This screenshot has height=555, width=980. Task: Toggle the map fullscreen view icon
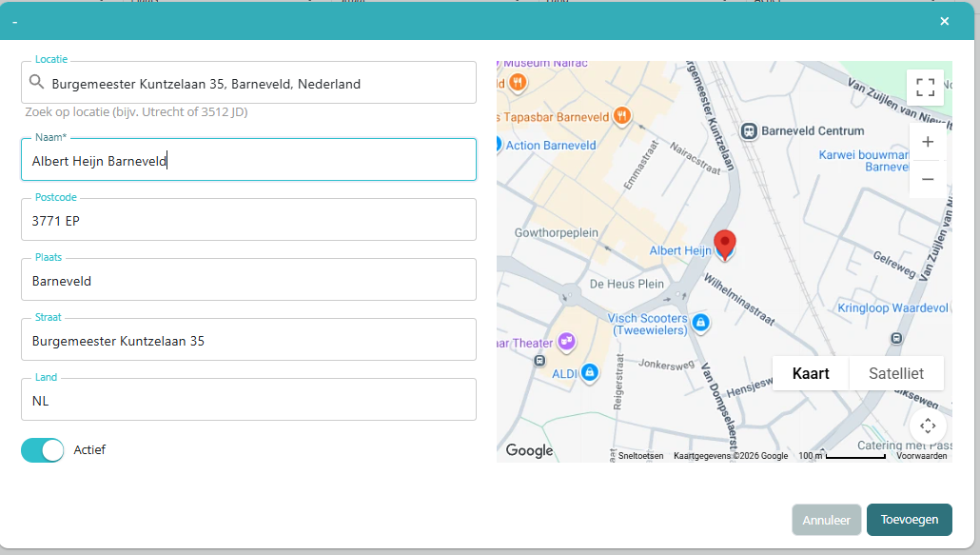coord(925,88)
